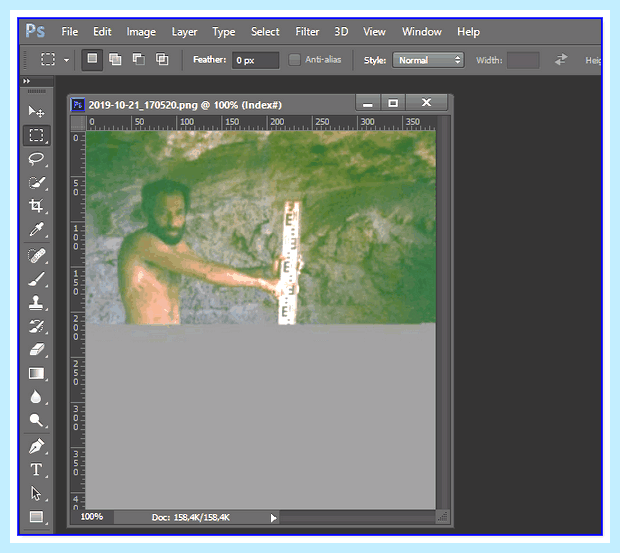This screenshot has height=553, width=620.
Task: Click the document's horizontal scrollbar
Action: pos(357,517)
